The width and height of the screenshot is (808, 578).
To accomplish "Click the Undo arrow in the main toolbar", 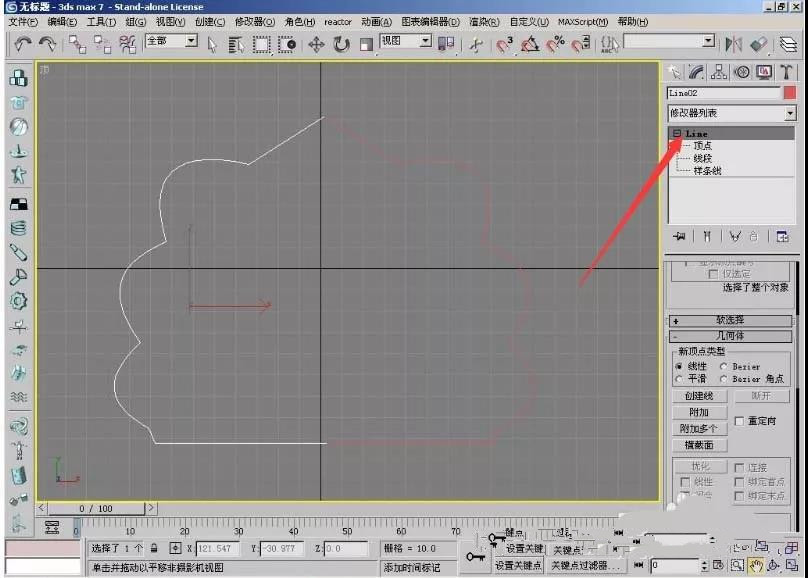I will (22, 44).
